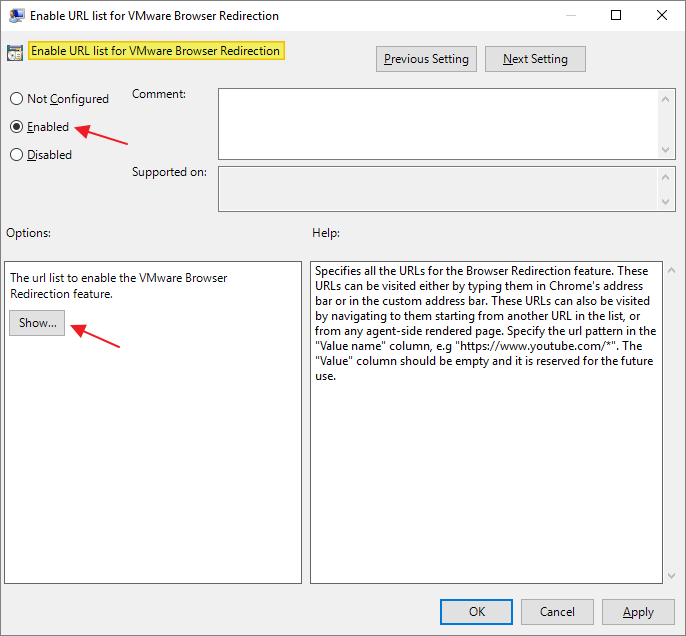Jump to Next Setting
The width and height of the screenshot is (686, 636).
(535, 59)
